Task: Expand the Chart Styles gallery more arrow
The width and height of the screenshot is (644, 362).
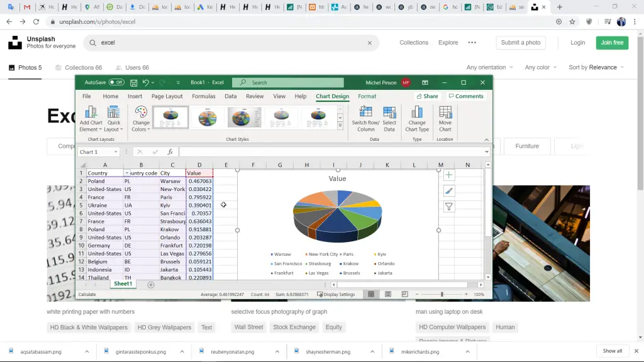Action: (340, 126)
